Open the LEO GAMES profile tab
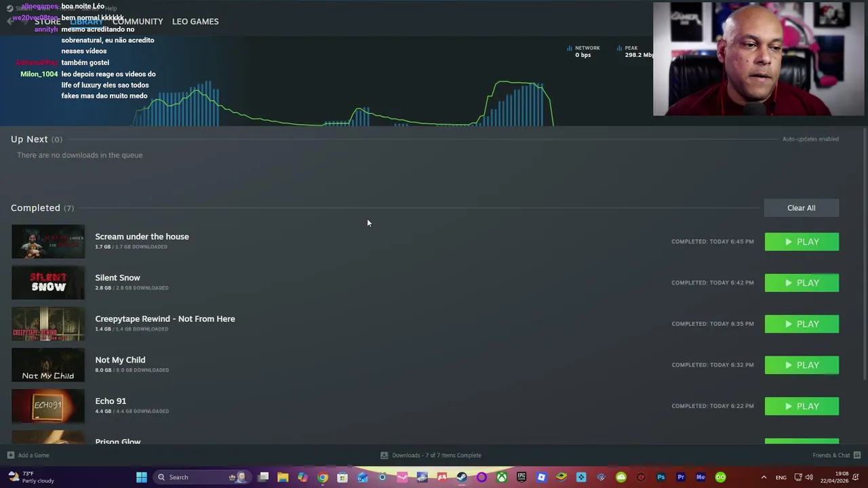The width and height of the screenshot is (868, 488). tap(195, 22)
